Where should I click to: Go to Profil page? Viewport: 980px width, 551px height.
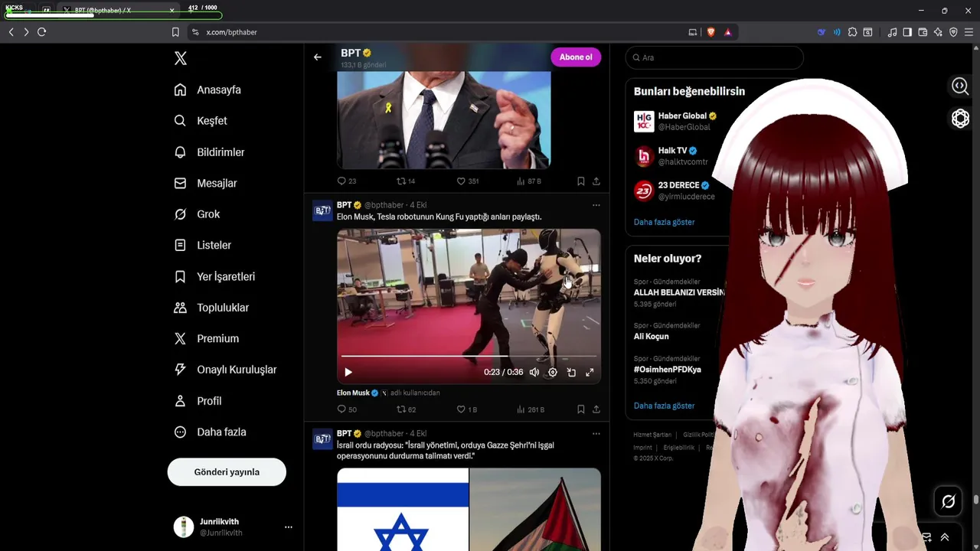pyautogui.click(x=198, y=401)
